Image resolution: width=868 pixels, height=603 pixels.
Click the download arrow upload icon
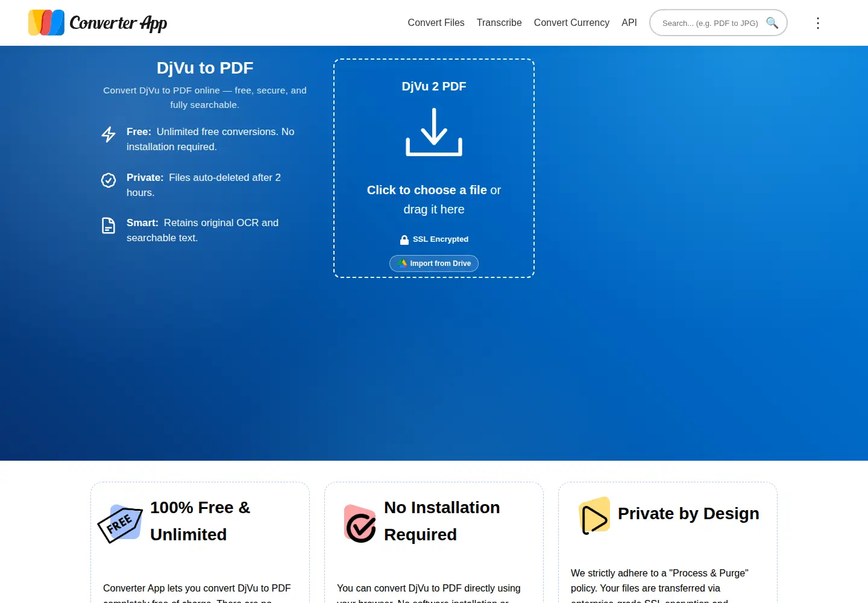coord(434,132)
